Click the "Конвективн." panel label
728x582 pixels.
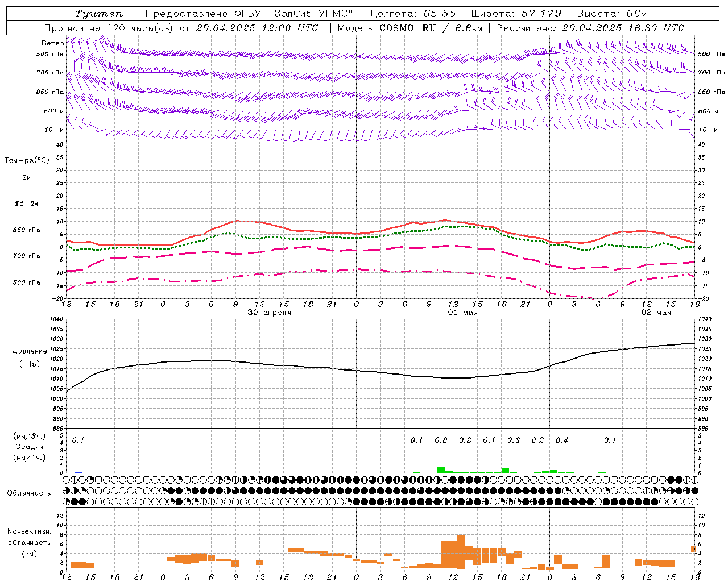(x=29, y=531)
